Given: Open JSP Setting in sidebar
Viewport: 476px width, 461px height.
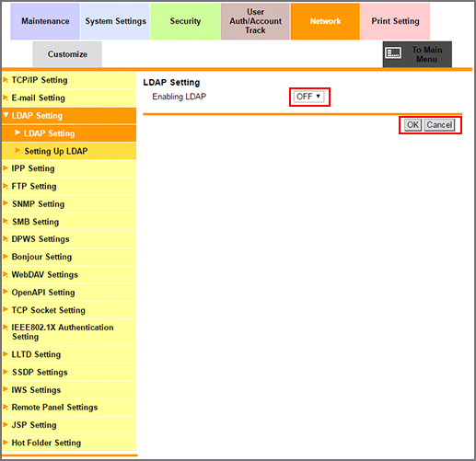Looking at the screenshot, I should 69,425.
